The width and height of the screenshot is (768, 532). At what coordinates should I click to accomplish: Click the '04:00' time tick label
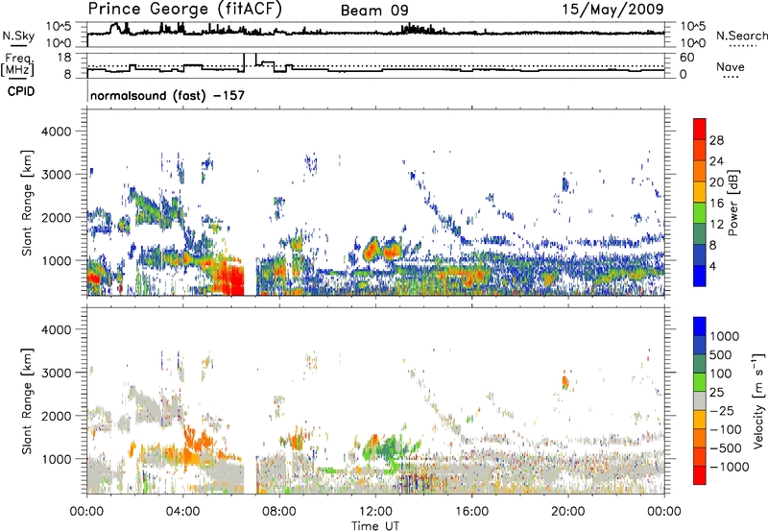(182, 512)
